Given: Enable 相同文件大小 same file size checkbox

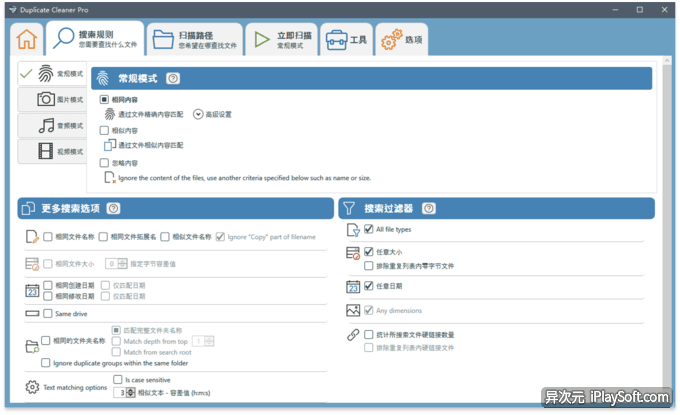Looking at the screenshot, I should tap(48, 264).
